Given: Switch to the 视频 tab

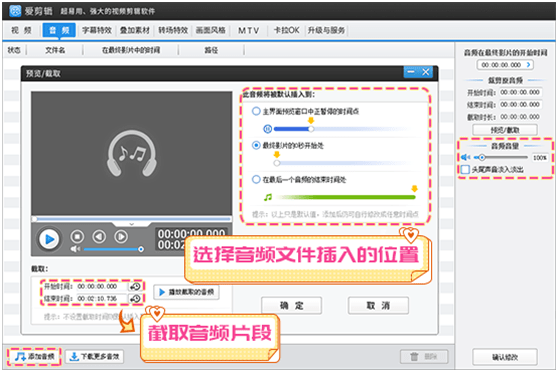Looking at the screenshot, I should [x=21, y=30].
